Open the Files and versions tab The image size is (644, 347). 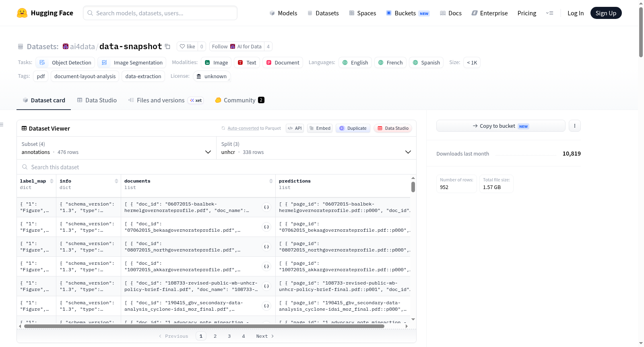(166, 100)
